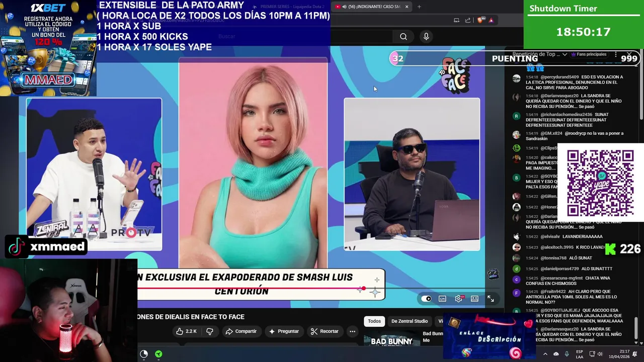
Task: Toggle the video autoplay switch
Action: [x=426, y=299]
